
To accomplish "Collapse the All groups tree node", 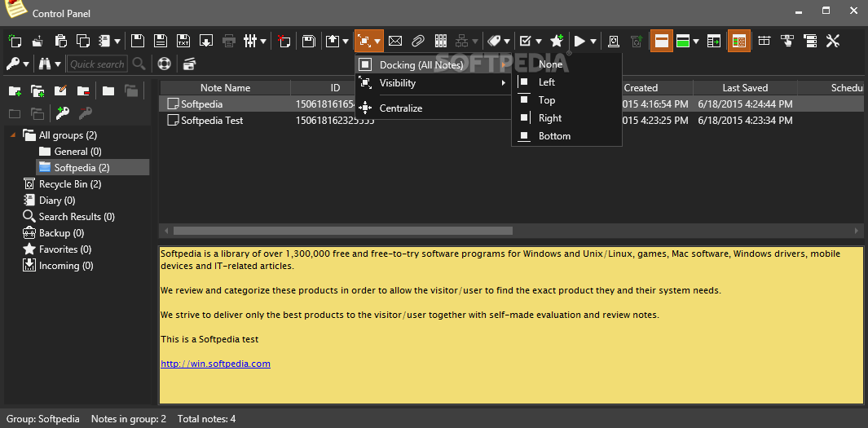I will tap(13, 135).
